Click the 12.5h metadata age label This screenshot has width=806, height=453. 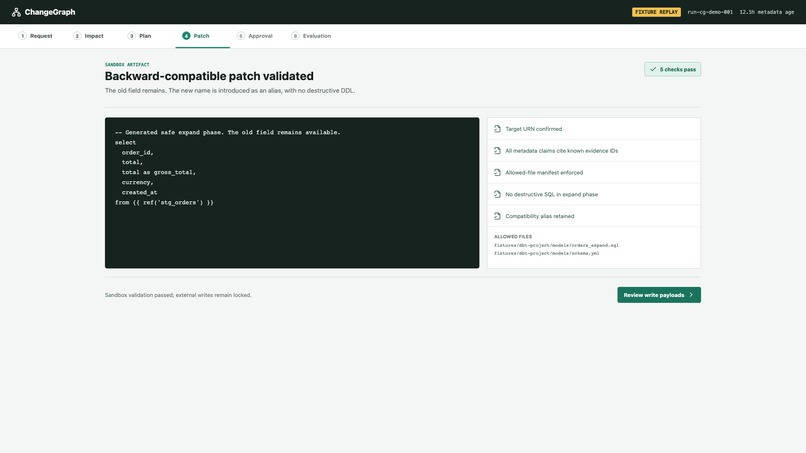(x=766, y=12)
